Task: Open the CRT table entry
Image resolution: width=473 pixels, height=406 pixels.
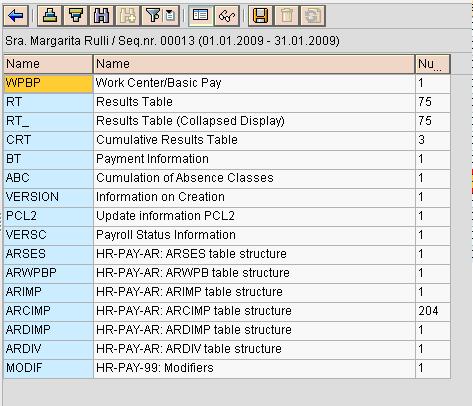Action: (48, 140)
